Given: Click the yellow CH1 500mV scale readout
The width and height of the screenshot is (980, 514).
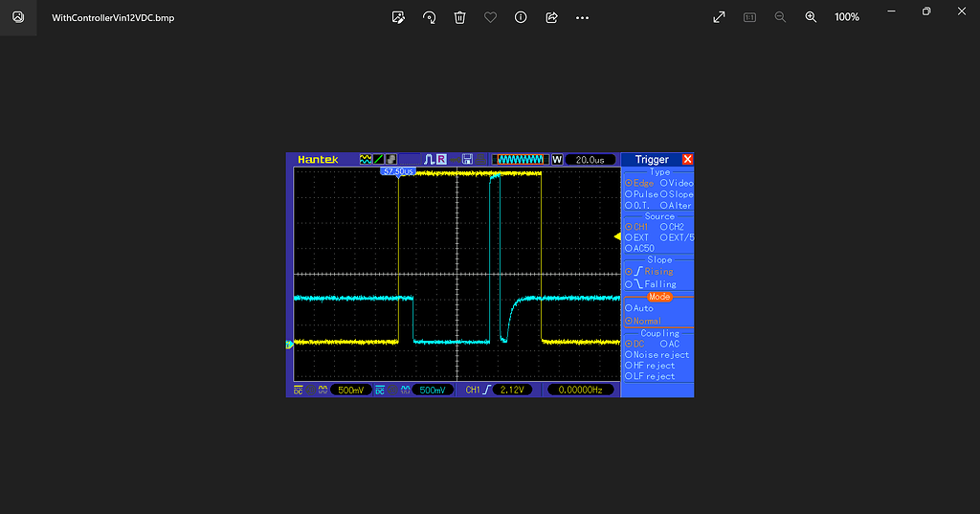Looking at the screenshot, I should 350,391.
